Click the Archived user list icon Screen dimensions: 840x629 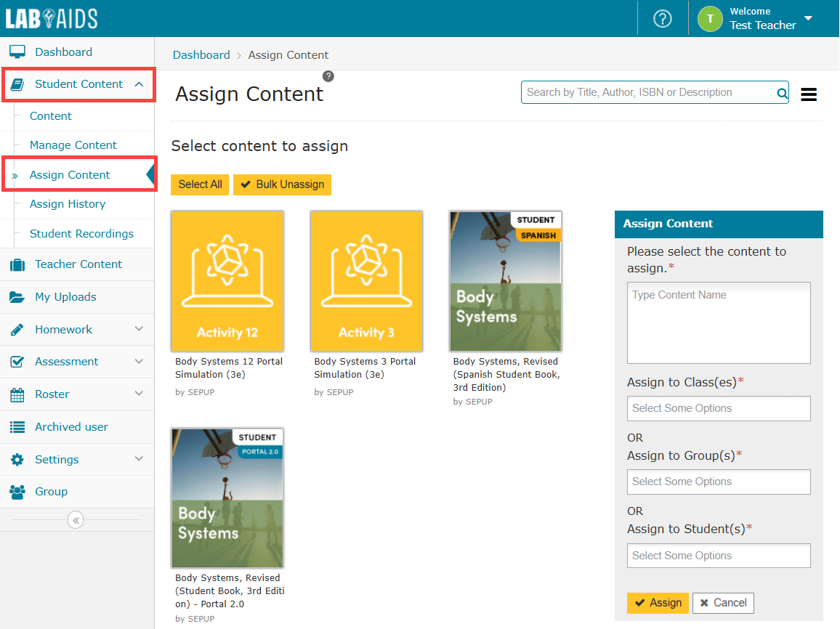[x=17, y=427]
